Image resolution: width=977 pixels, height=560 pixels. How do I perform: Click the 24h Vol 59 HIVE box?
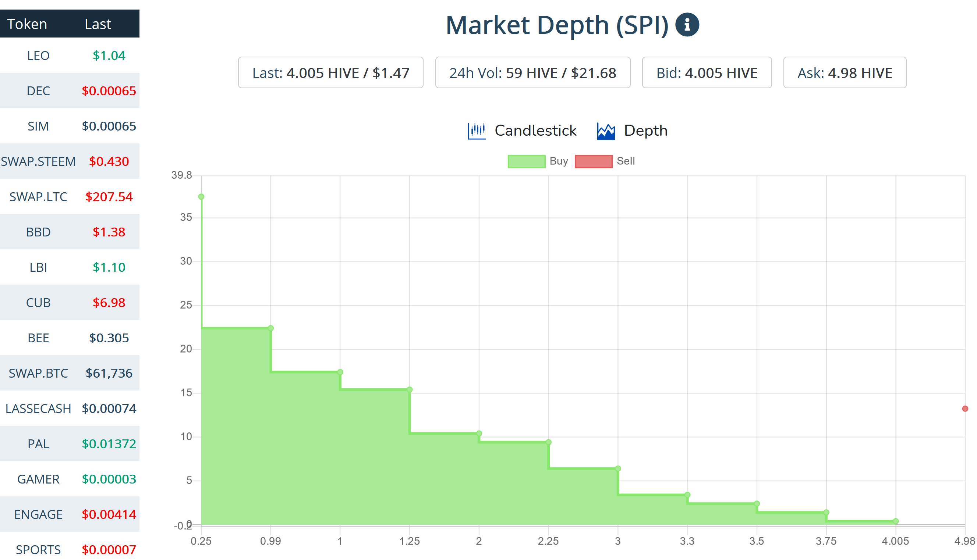(532, 73)
